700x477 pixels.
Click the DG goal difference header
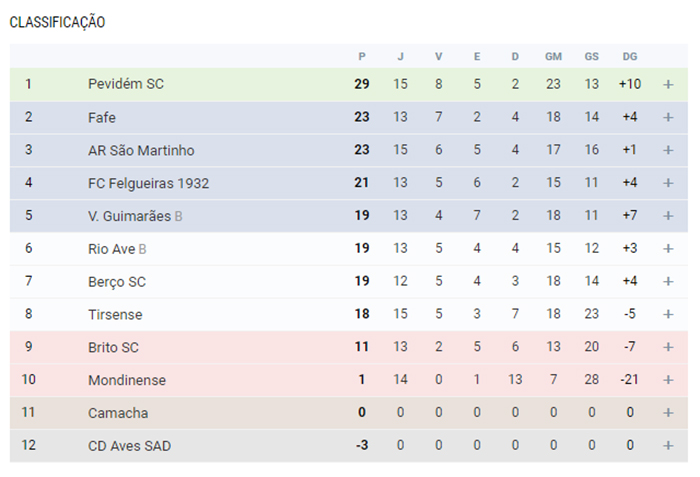pyautogui.click(x=630, y=57)
